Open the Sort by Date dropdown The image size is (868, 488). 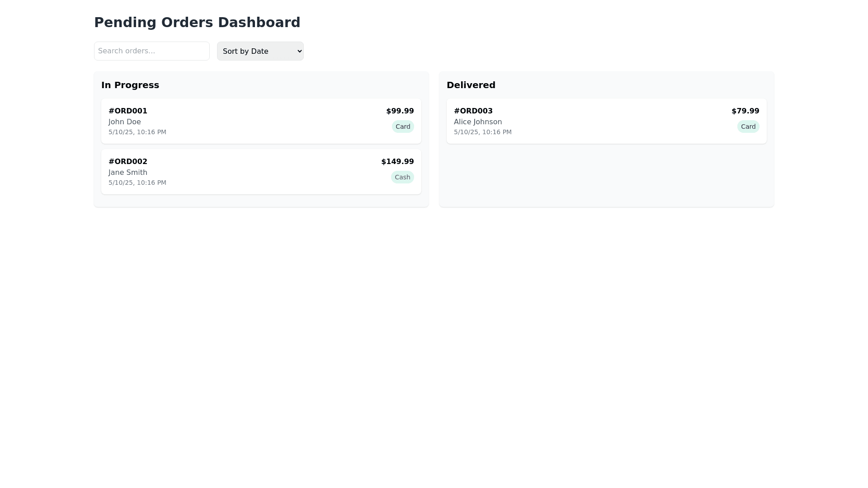point(260,51)
